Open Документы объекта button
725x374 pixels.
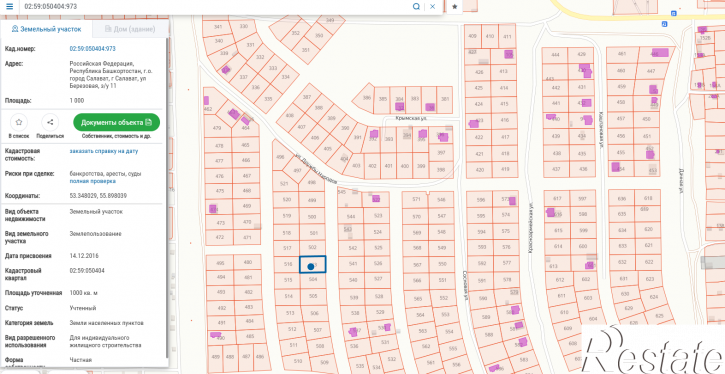pos(117,123)
